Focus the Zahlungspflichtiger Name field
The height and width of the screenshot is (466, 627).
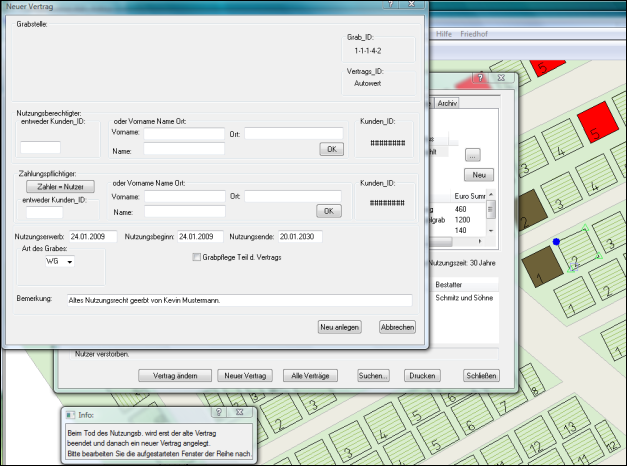[185, 211]
